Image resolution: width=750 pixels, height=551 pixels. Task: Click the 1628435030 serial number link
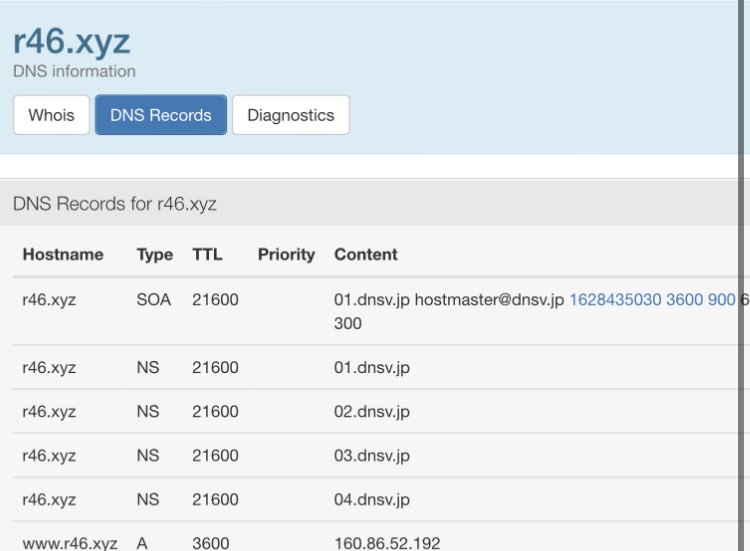pyautogui.click(x=615, y=300)
